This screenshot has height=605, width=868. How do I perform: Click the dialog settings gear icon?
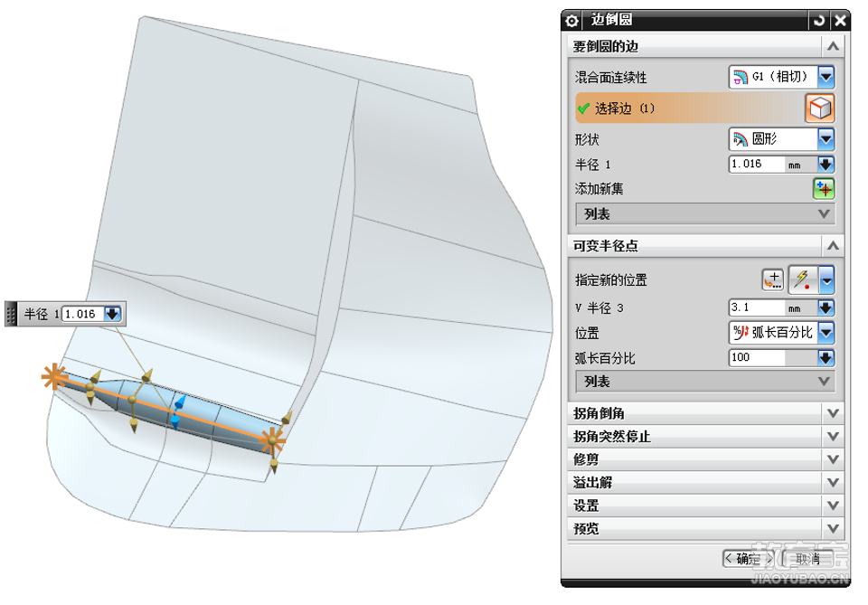tap(571, 21)
